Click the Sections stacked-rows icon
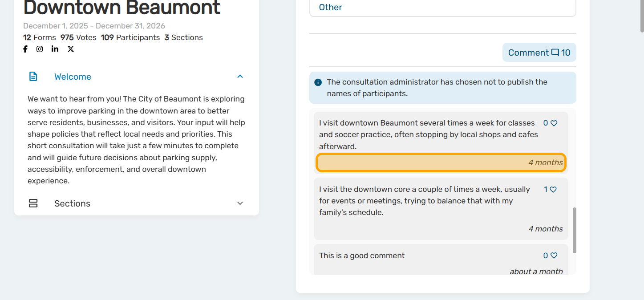This screenshot has height=300, width=644. 33,203
